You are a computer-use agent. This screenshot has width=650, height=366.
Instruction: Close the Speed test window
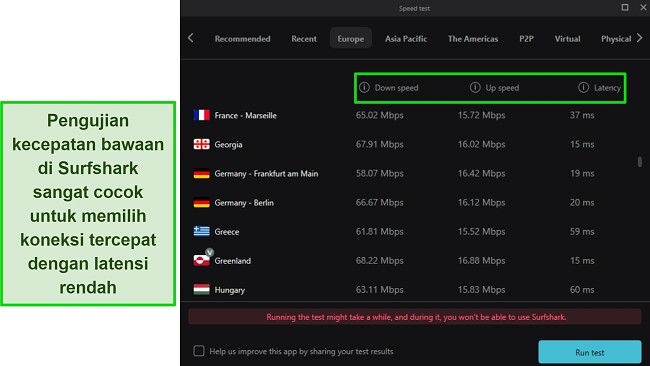[643, 7]
